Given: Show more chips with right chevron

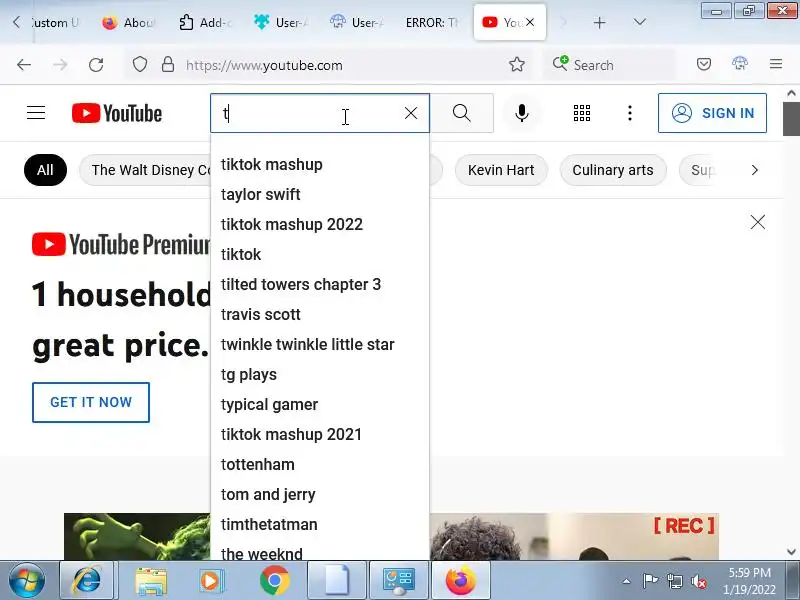Looking at the screenshot, I should coord(755,170).
